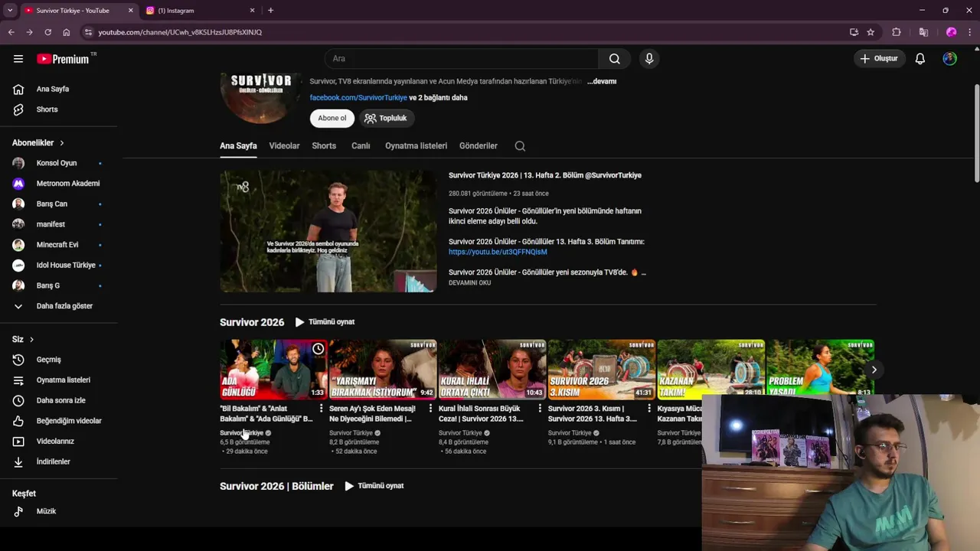The height and width of the screenshot is (551, 980).
Task: Open facebook.com/SurvivorTurkiye link
Action: click(x=358, y=98)
